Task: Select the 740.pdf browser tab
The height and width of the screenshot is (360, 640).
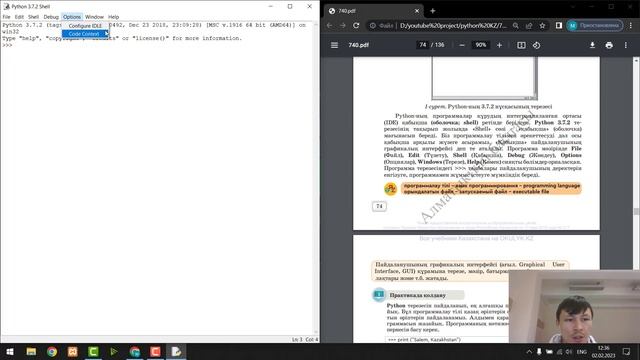Action: click(x=373, y=11)
